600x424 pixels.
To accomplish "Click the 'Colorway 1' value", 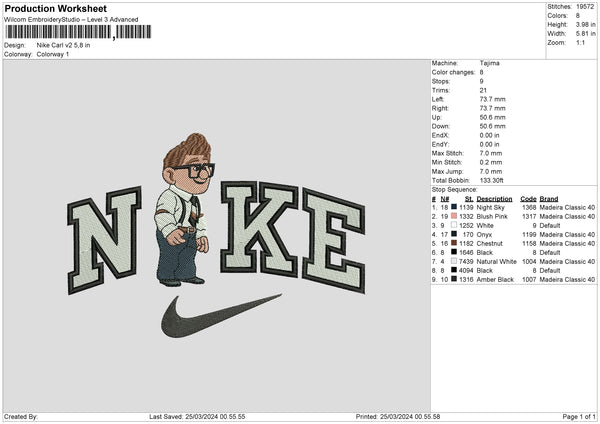I will pos(53,54).
